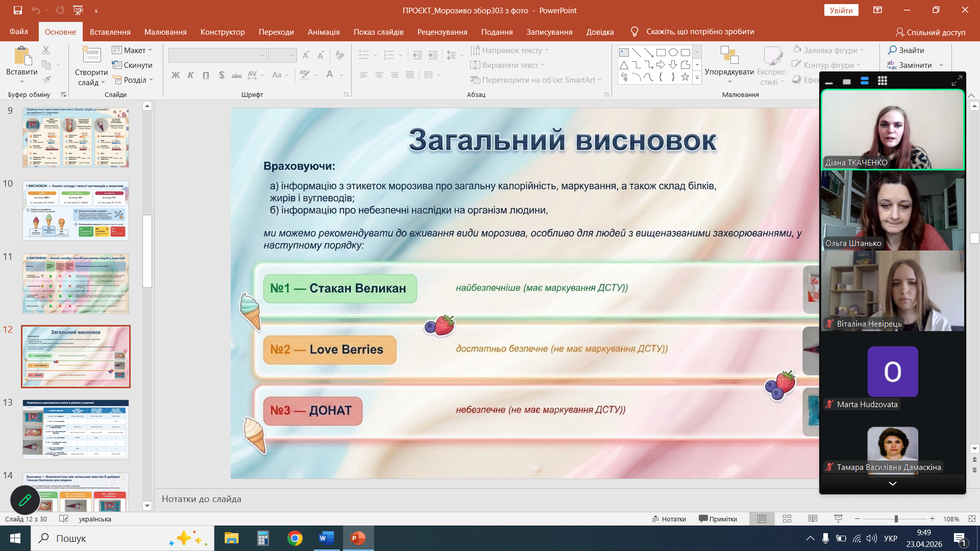Click the Увійти sign-in button
Viewport: 980px width, 551px height.
click(841, 10)
